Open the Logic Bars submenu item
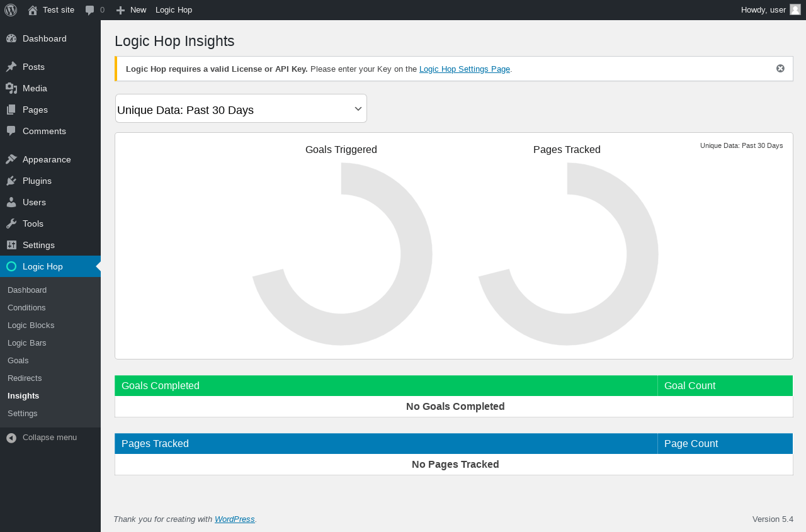Screen dimensions: 806x532 click(x=27, y=343)
